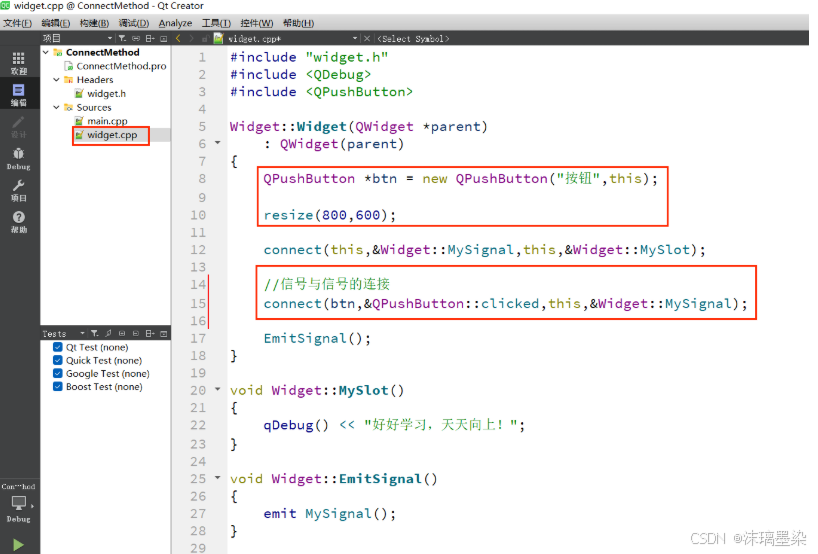Click the filter icon in Tests panel

(x=94, y=333)
